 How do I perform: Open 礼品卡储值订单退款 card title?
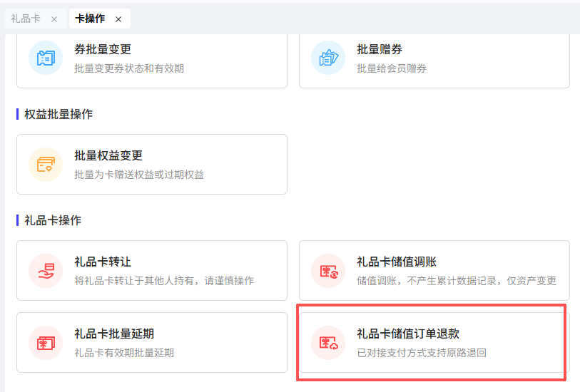point(408,334)
